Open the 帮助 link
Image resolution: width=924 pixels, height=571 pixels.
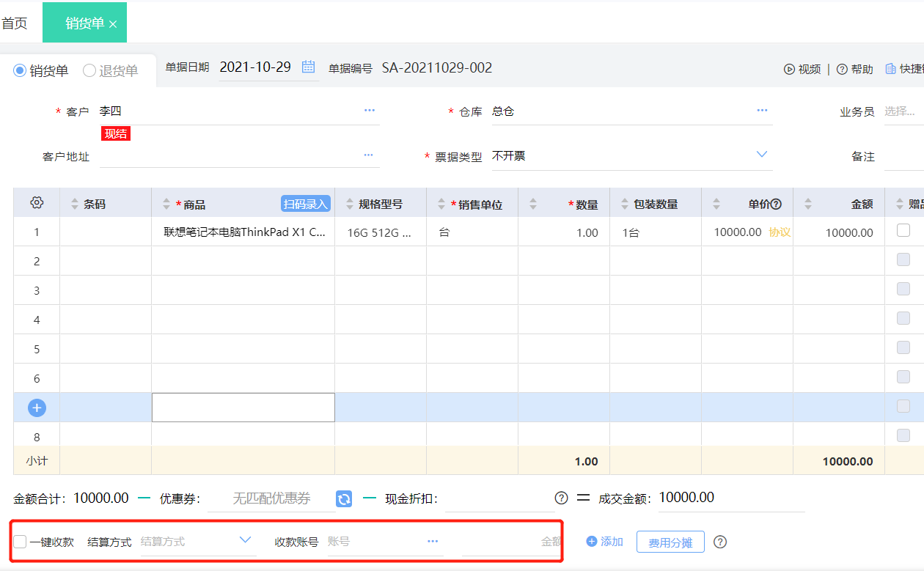click(x=855, y=69)
